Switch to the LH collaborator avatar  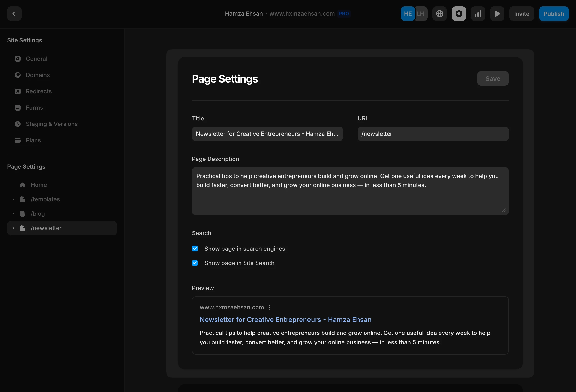click(x=420, y=14)
